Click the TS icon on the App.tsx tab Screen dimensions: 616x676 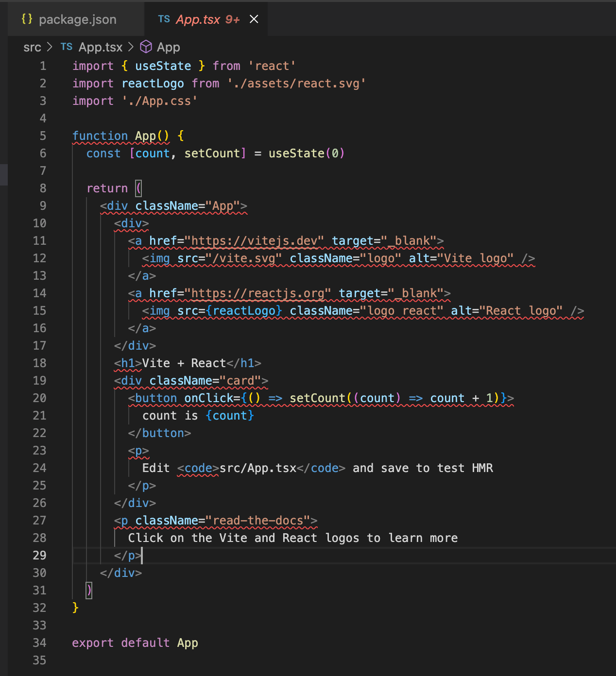164,19
